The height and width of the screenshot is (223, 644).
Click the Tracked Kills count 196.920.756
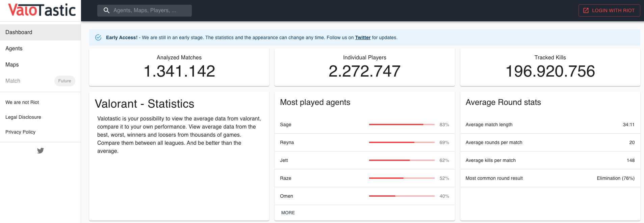pyautogui.click(x=550, y=71)
